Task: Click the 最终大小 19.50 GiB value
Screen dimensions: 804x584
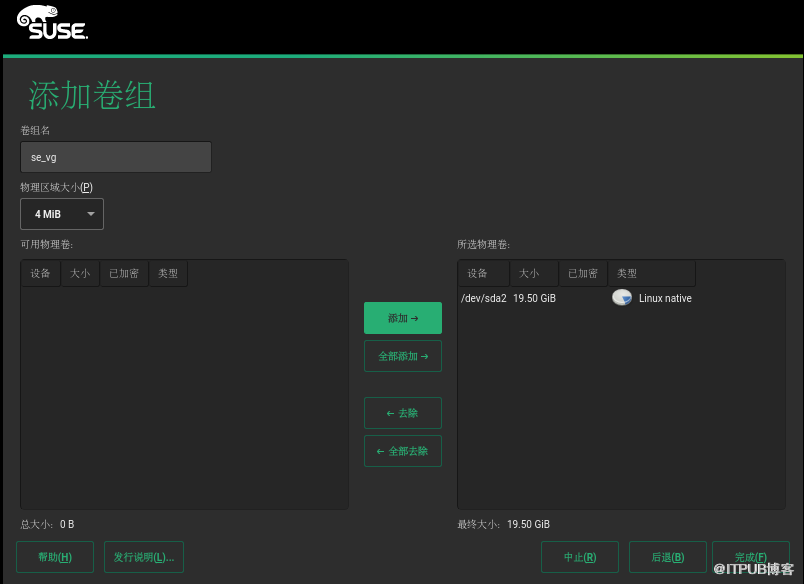Action: tap(528, 524)
